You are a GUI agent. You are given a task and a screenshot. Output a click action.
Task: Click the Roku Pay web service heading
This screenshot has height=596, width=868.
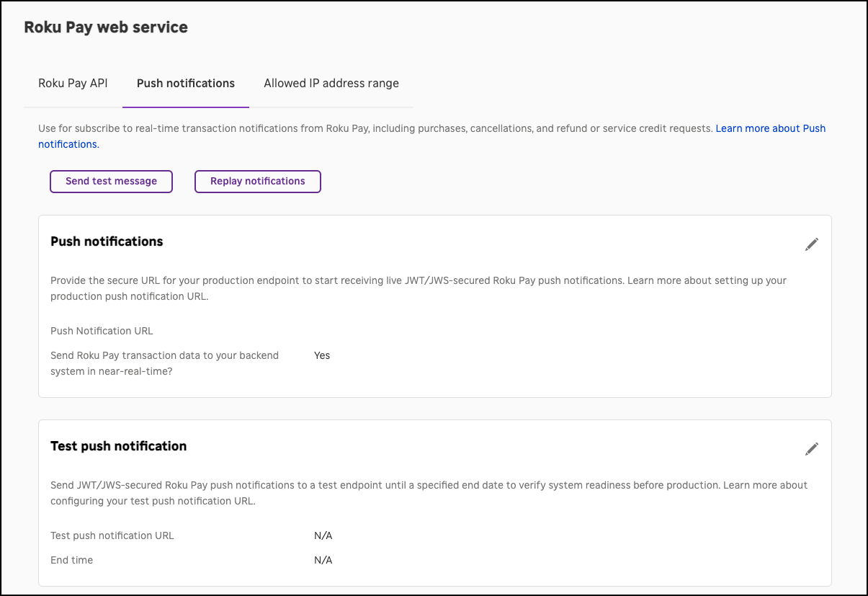[x=105, y=27]
